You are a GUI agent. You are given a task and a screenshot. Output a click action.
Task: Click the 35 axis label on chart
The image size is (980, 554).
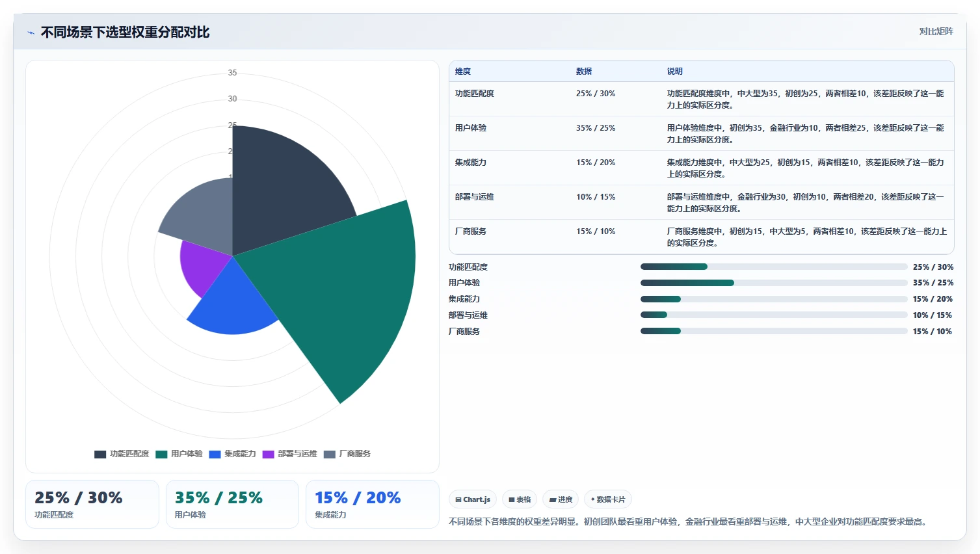(232, 73)
